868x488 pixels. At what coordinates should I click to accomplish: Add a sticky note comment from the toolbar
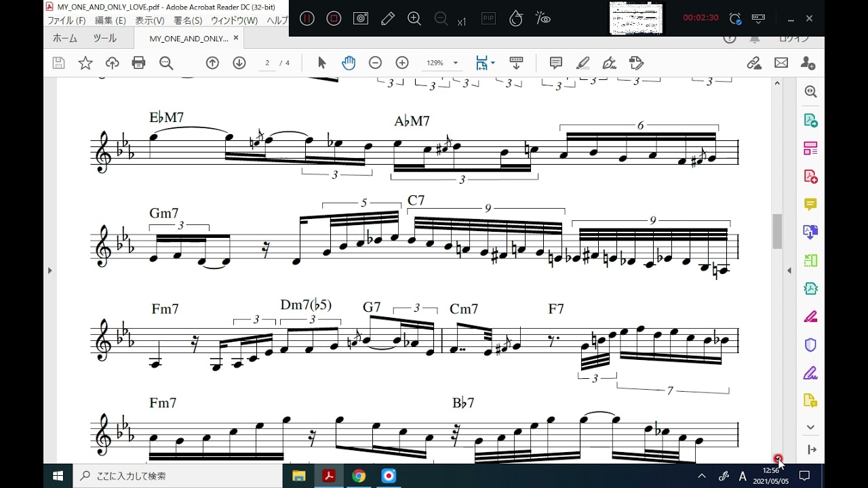click(556, 63)
